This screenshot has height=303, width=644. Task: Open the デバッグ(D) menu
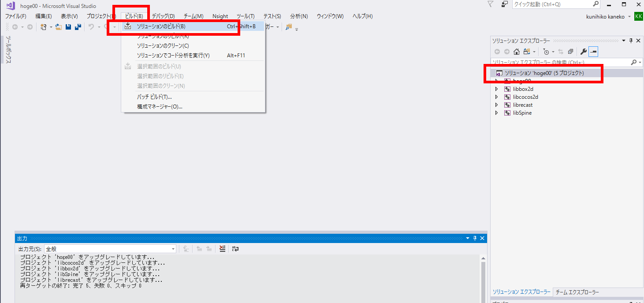pos(163,16)
